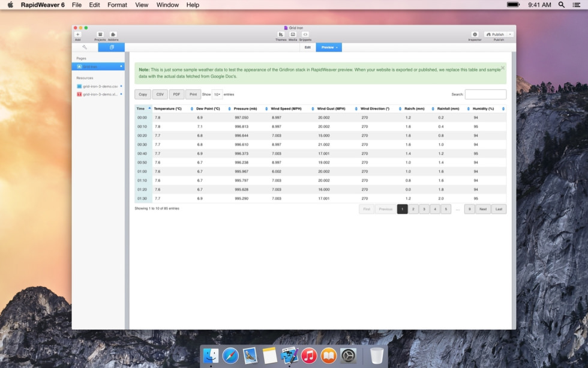This screenshot has width=588, height=368.
Task: Focus the table Search field
Action: coord(485,94)
